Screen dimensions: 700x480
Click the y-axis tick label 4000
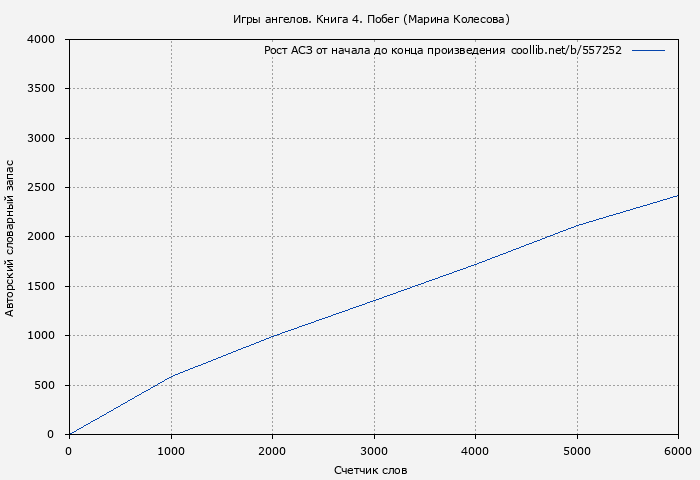click(x=41, y=40)
